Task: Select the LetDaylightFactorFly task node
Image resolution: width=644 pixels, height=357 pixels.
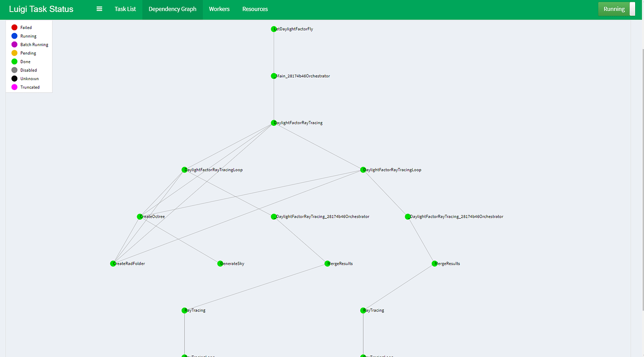Action: point(274,29)
